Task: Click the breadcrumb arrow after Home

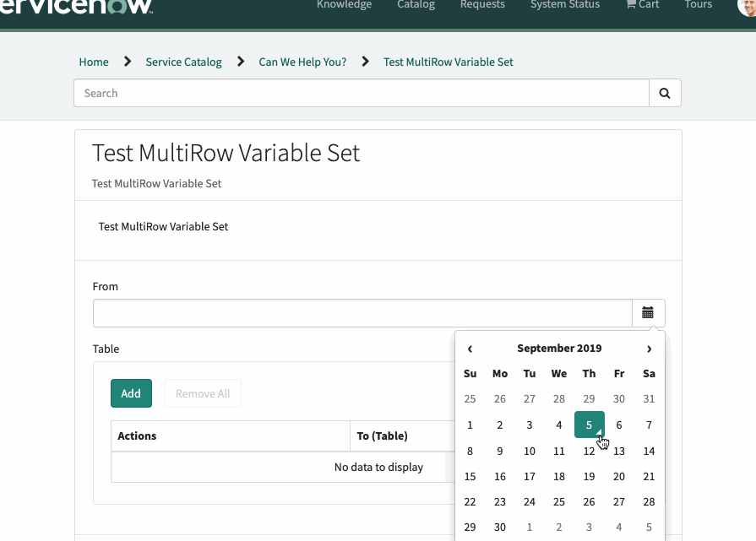Action: point(127,61)
